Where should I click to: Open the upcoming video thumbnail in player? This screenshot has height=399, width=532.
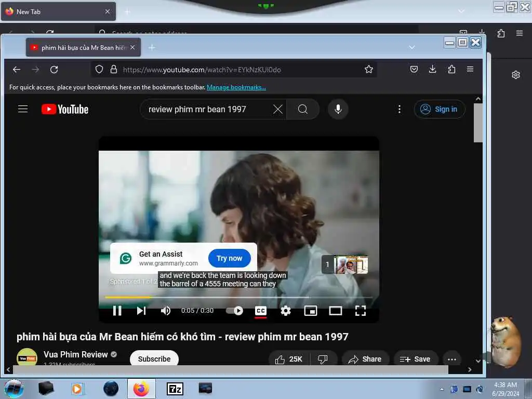pos(345,264)
